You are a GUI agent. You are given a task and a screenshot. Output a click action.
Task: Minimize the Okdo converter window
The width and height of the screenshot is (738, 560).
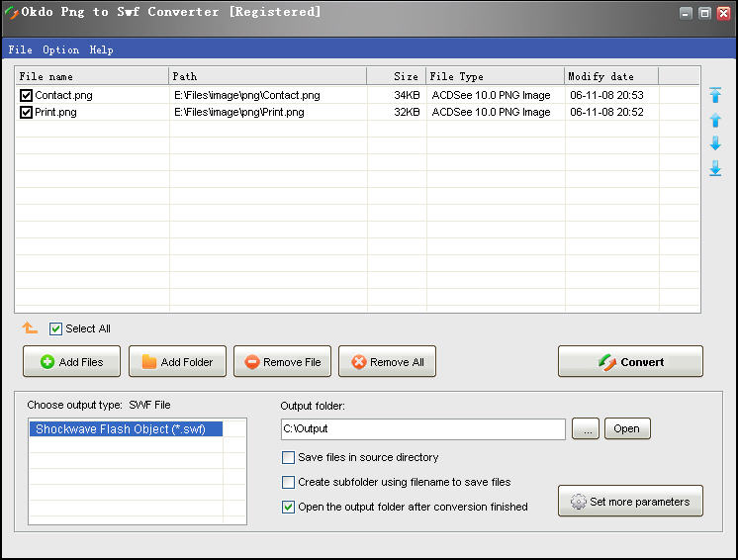[686, 13]
